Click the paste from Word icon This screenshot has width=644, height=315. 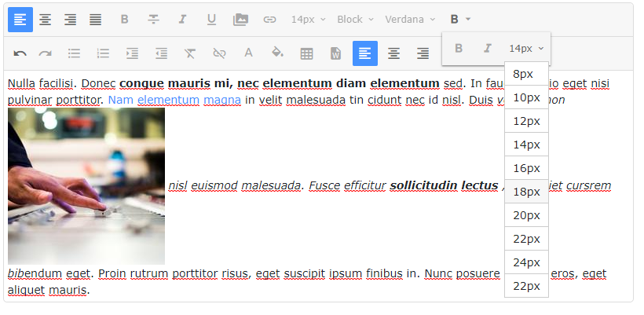[x=336, y=53]
